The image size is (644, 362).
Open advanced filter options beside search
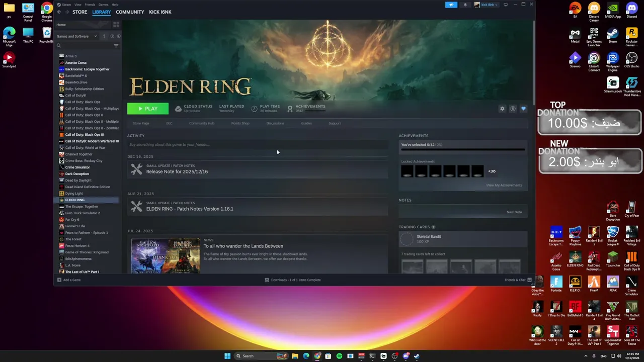coord(116,46)
